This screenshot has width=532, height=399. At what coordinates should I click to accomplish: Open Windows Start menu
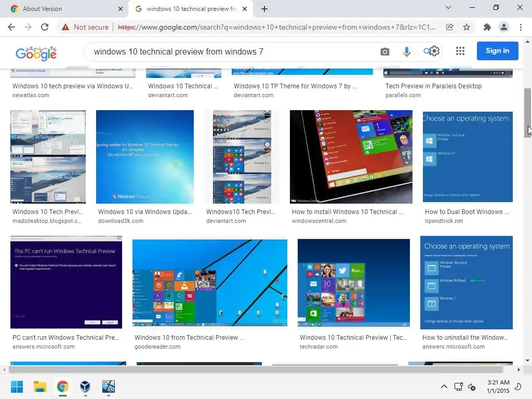click(17, 387)
